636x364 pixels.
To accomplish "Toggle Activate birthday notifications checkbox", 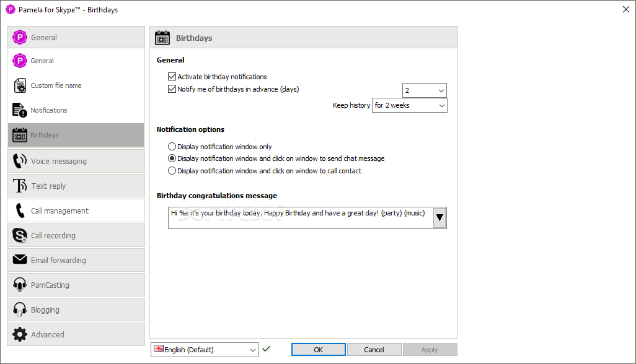I will point(172,77).
